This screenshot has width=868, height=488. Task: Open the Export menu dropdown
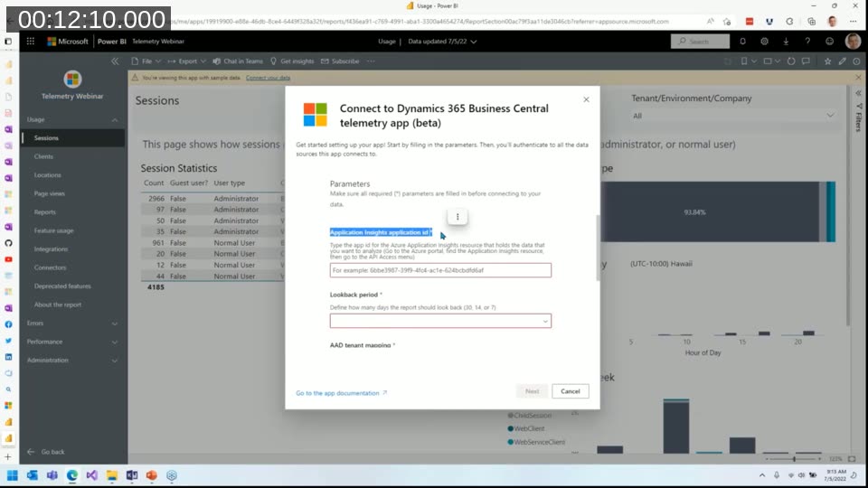187,61
